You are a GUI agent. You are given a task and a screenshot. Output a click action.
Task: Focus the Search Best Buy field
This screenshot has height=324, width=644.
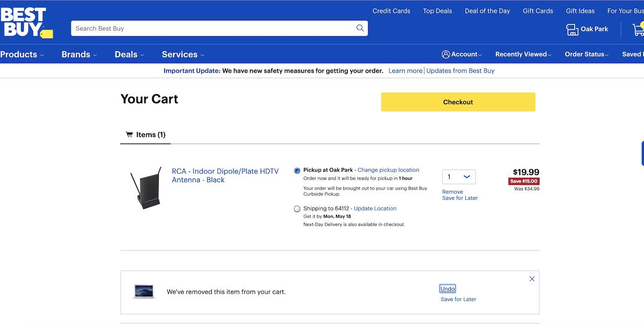[x=212, y=28]
